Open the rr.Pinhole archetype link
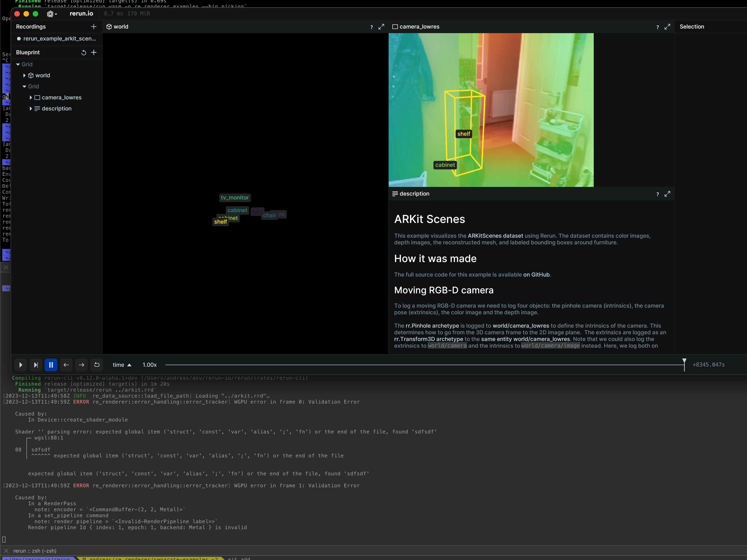This screenshot has width=747, height=560. [432, 326]
